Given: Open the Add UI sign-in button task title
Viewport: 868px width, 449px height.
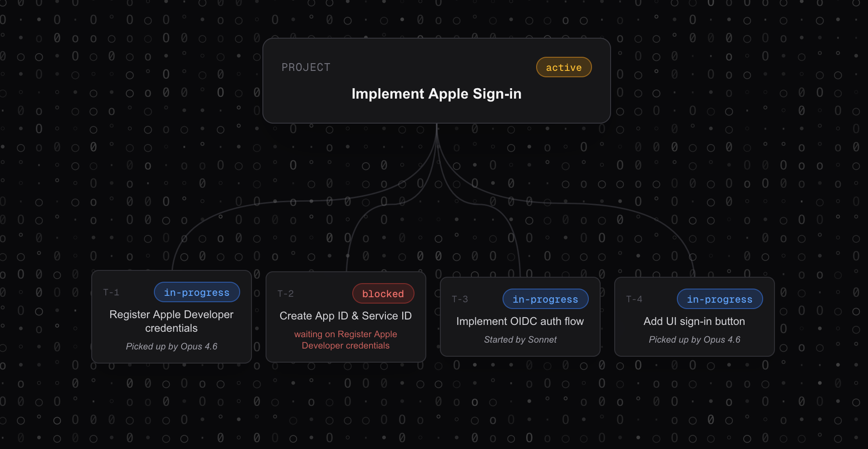Looking at the screenshot, I should (x=695, y=321).
